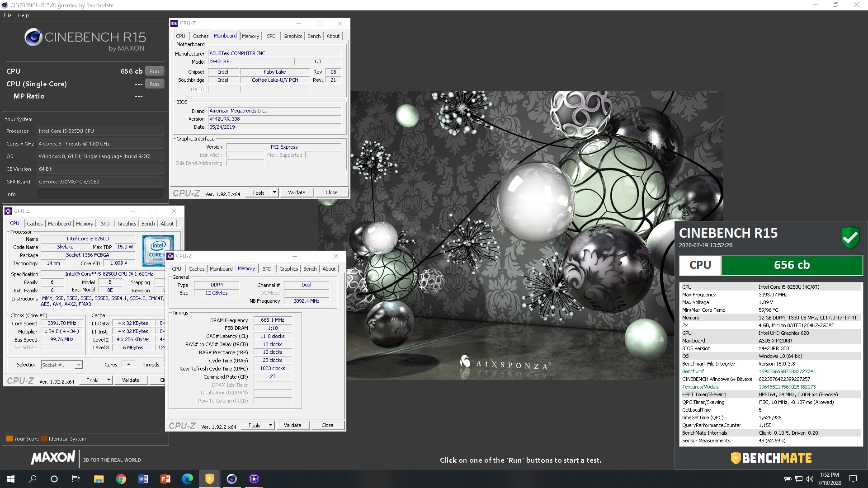Click Validate in CPU CPU-Z window
The width and height of the screenshot is (868, 488).
pyautogui.click(x=131, y=380)
